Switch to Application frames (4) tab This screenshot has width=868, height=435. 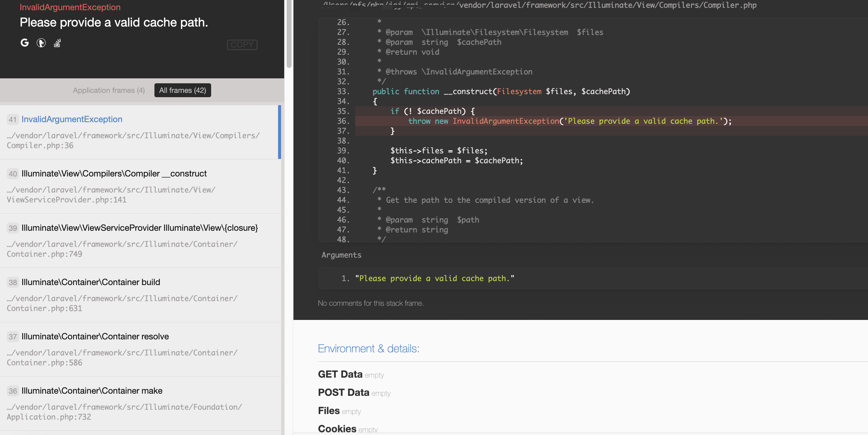[108, 90]
